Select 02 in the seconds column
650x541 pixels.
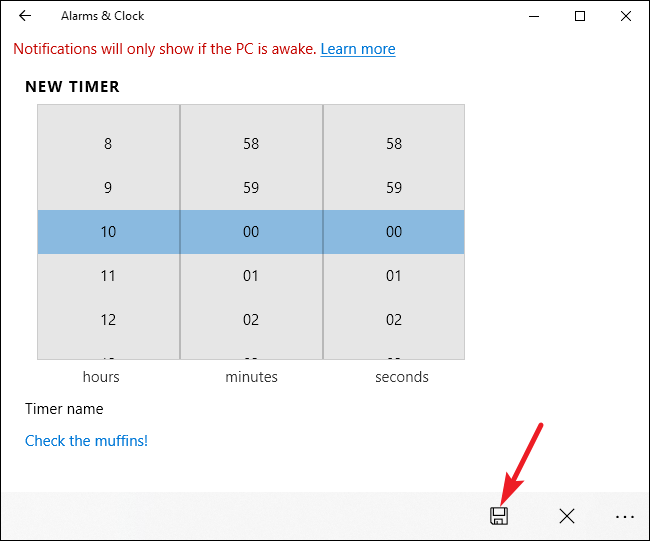(394, 320)
